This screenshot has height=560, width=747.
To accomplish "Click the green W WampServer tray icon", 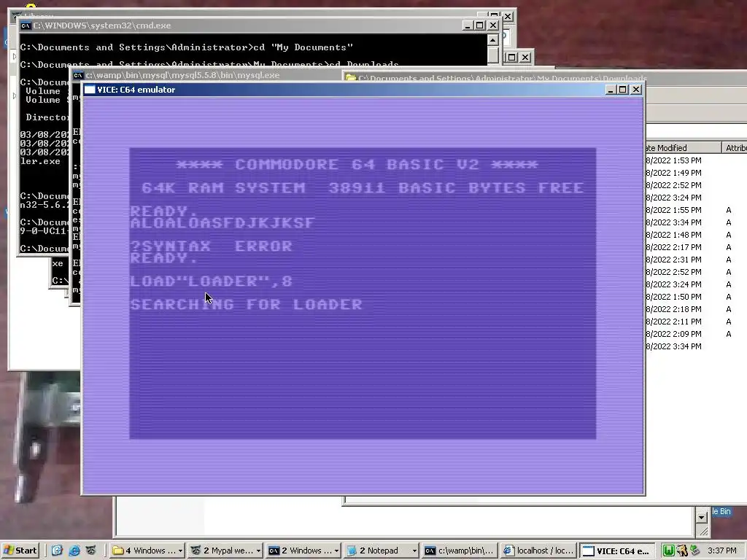I will click(x=668, y=551).
